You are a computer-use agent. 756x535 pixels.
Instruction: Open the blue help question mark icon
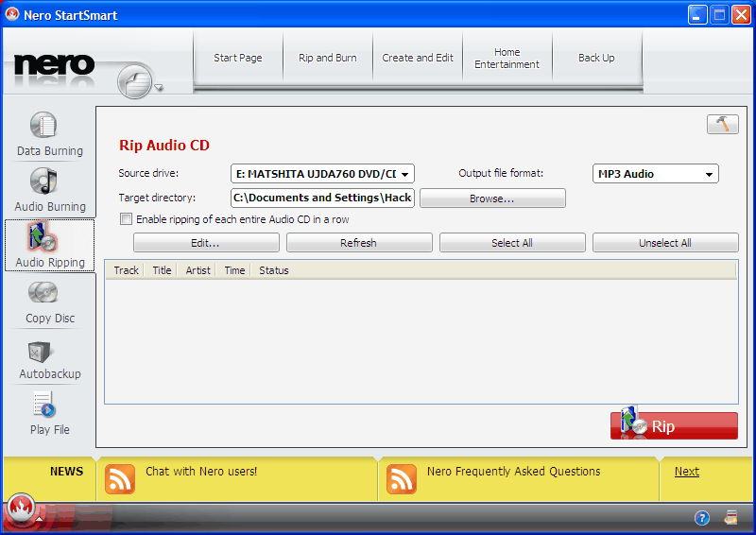(x=701, y=518)
